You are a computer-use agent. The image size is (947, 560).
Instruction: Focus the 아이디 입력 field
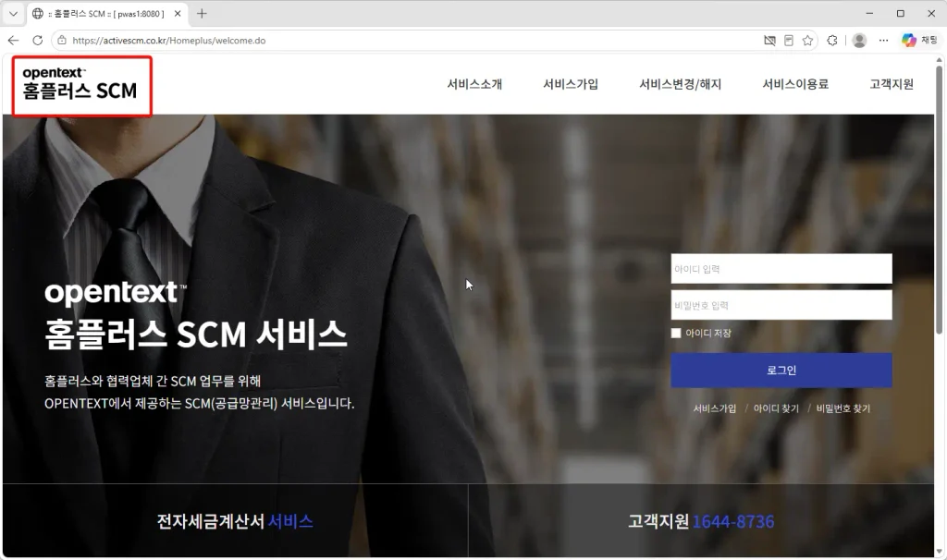click(781, 269)
